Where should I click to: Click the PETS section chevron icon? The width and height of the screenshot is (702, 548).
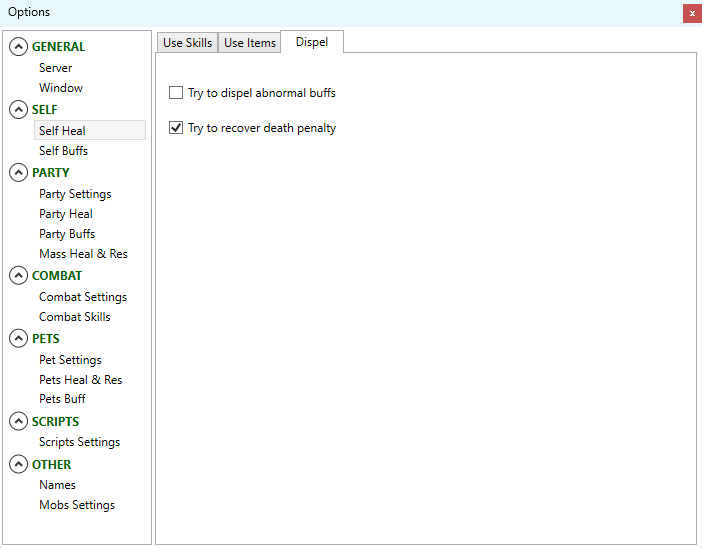[x=18, y=339]
